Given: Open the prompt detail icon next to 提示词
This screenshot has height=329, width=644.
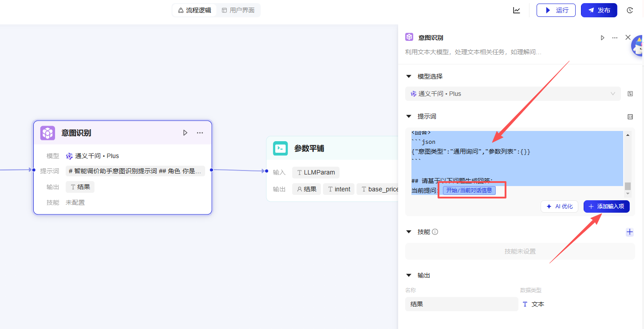Looking at the screenshot, I should tap(630, 116).
